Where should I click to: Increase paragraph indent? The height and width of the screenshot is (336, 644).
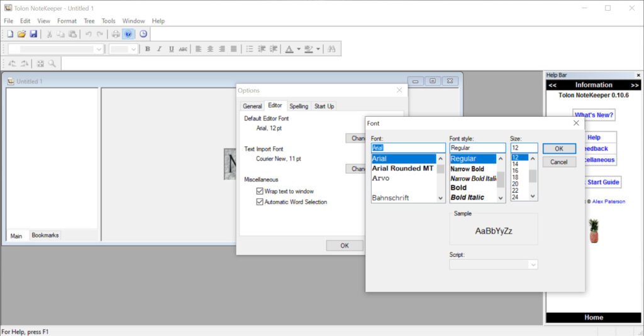click(273, 49)
